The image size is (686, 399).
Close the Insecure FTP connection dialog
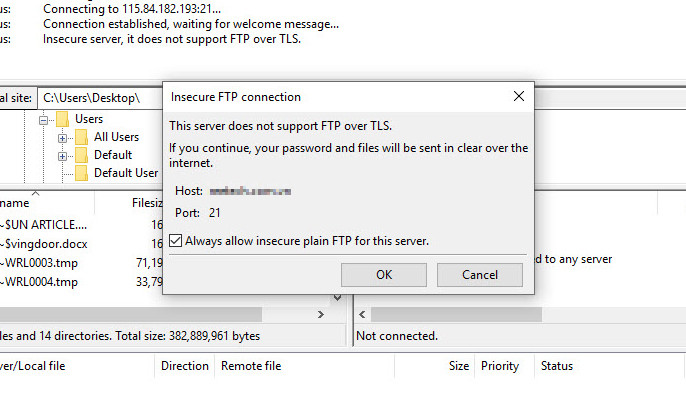tap(518, 96)
